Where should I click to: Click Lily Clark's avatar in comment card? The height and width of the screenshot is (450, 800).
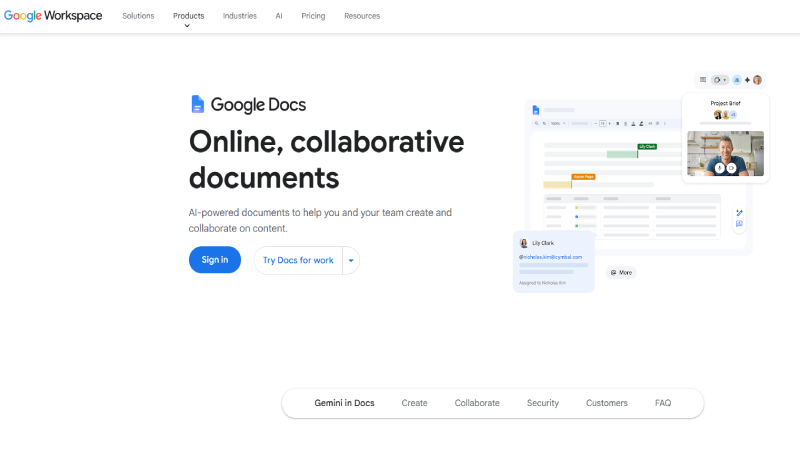(523, 243)
